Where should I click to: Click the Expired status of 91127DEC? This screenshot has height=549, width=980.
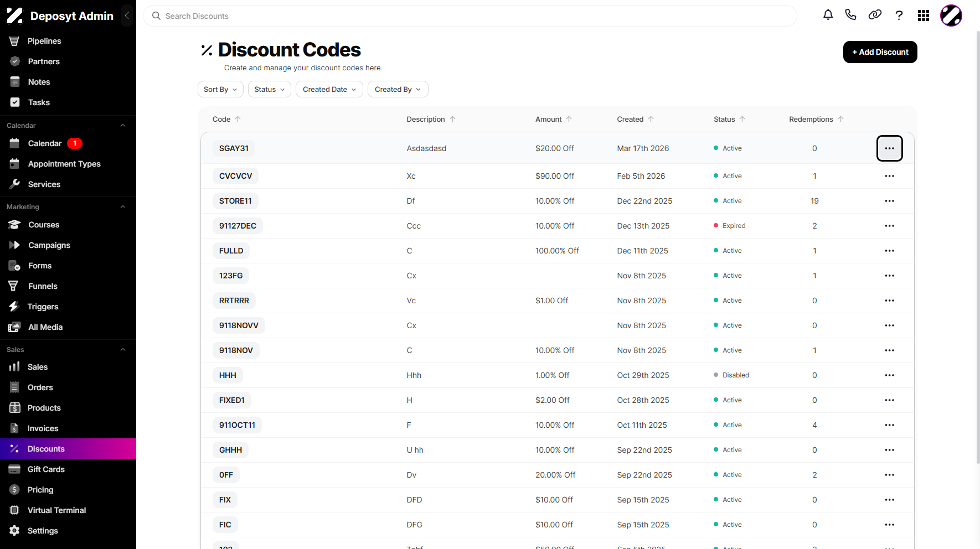[x=730, y=226]
